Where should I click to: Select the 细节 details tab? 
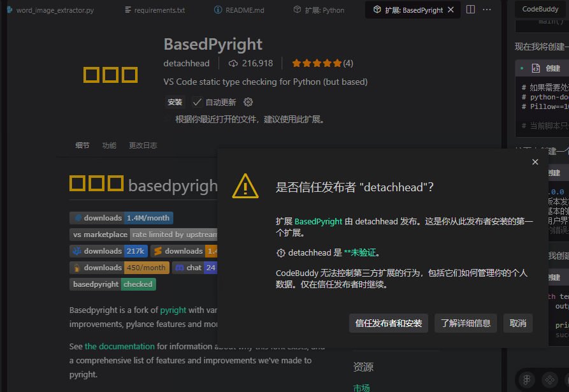pos(82,145)
